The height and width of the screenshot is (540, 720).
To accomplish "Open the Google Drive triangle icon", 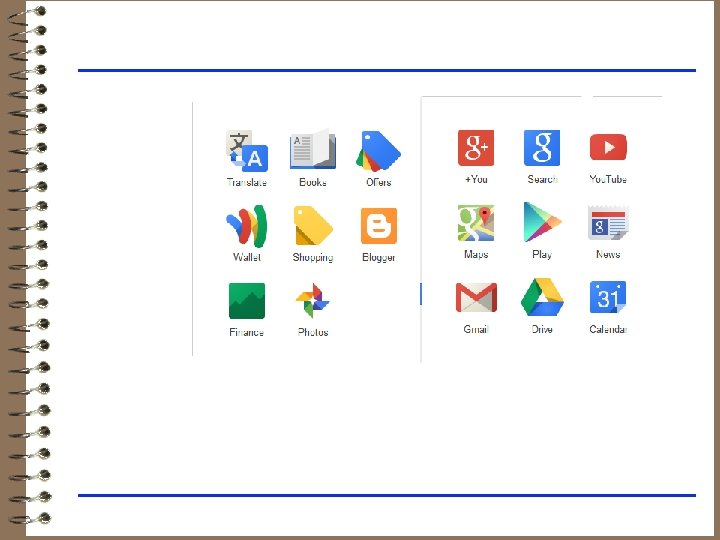I will 542,297.
